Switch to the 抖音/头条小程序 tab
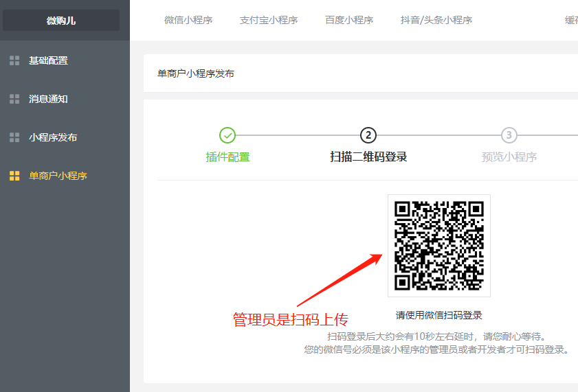The width and height of the screenshot is (578, 392). point(436,20)
